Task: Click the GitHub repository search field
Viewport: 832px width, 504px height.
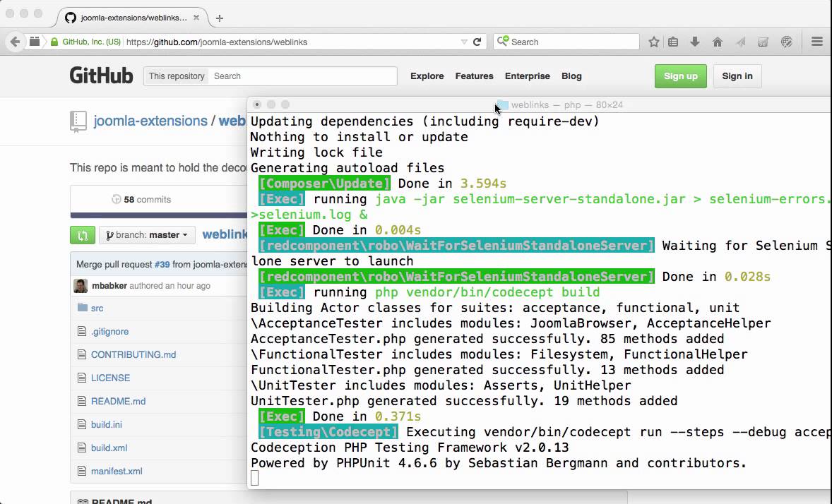Action: 302,76
